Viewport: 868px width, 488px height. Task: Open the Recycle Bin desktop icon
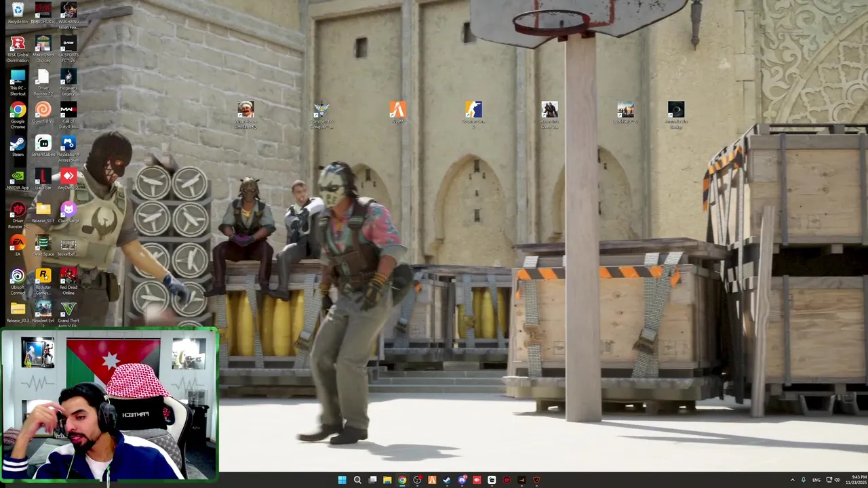[x=18, y=12]
